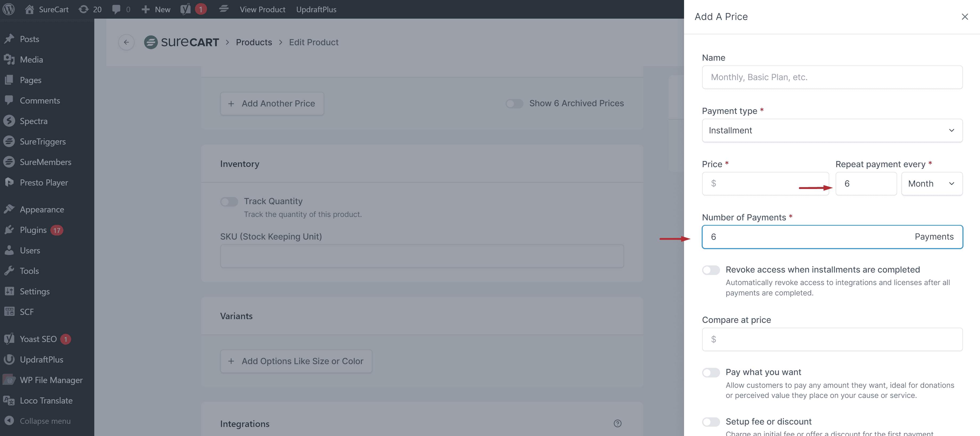The image size is (980, 436).
Task: Click the WordPress logo icon
Action: point(9,9)
